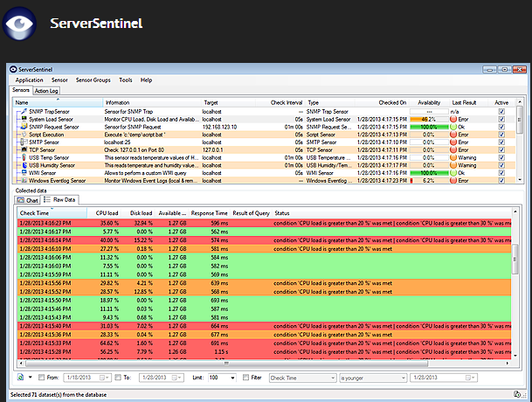Click the ServerSentinel eye logo
The height and width of the screenshot is (402, 532).
[x=19, y=24]
